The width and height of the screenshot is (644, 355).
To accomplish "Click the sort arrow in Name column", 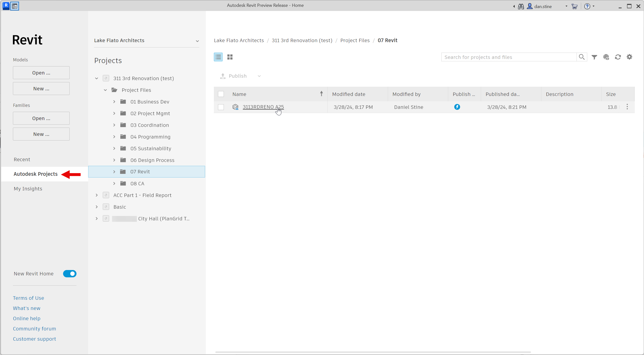I will pyautogui.click(x=322, y=94).
